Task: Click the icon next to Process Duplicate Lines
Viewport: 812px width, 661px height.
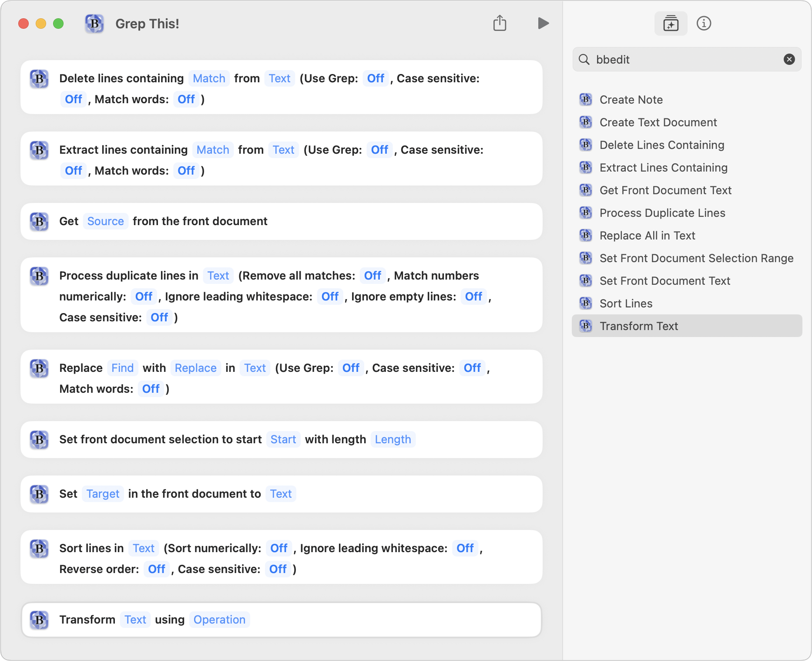Action: 586,213
